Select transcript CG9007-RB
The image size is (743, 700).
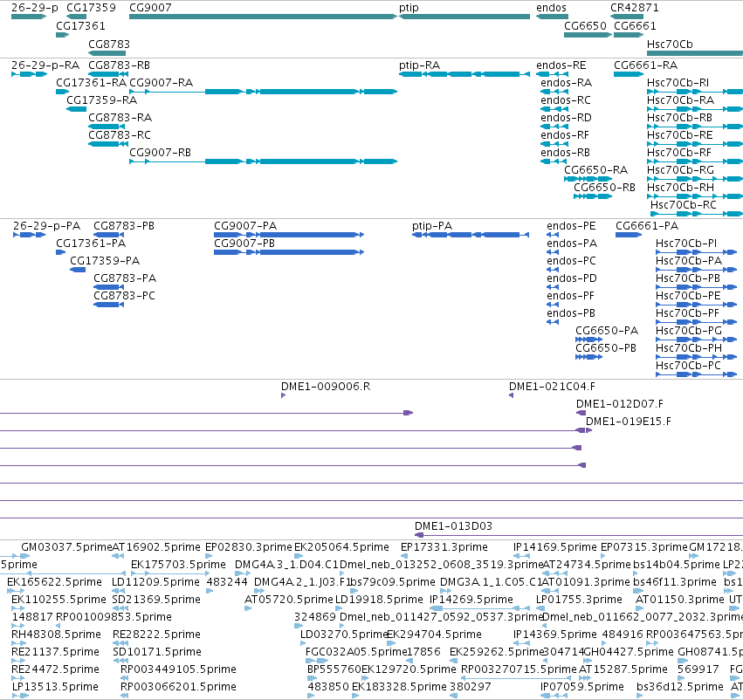(263, 161)
